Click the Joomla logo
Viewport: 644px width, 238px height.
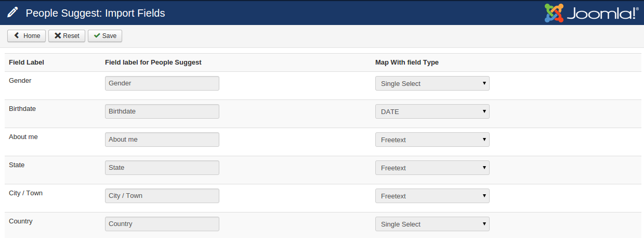coord(591,13)
